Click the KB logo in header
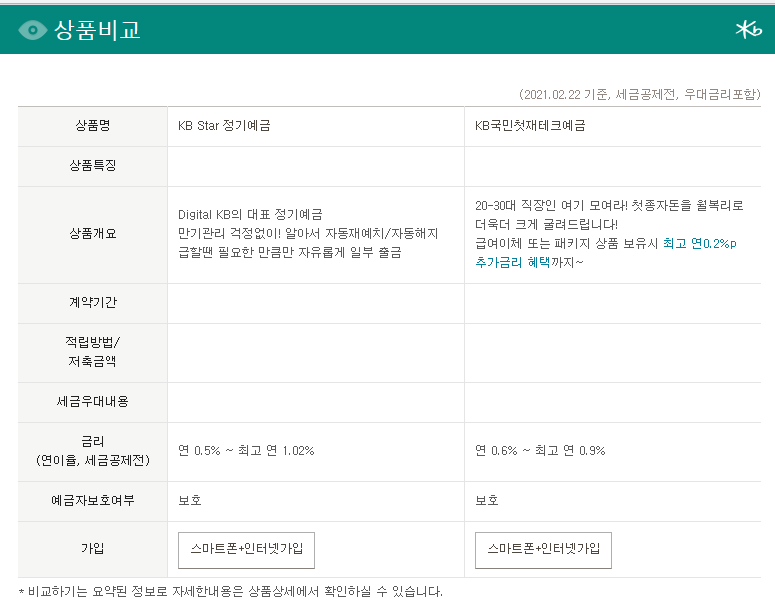775x611 pixels. (x=748, y=30)
